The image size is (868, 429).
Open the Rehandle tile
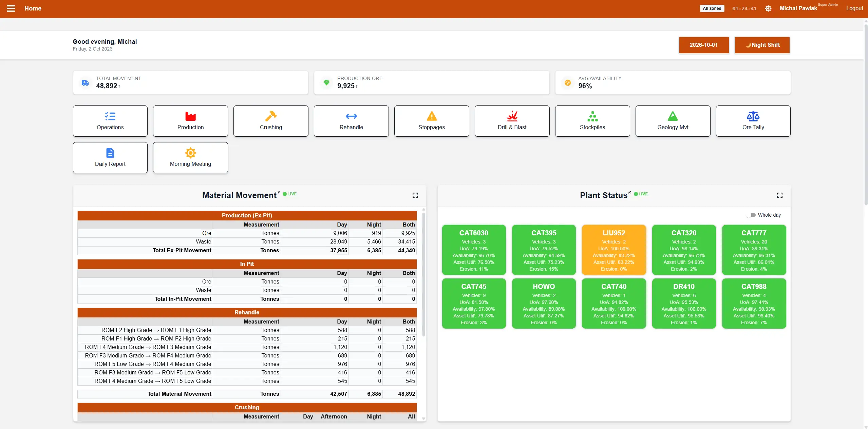[x=351, y=121]
